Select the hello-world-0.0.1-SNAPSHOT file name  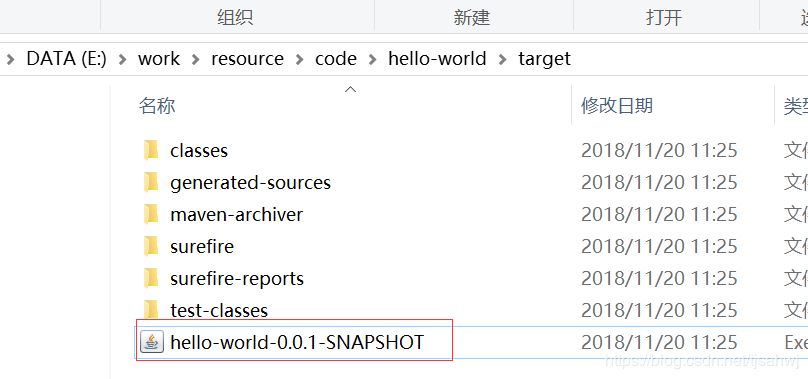click(297, 342)
